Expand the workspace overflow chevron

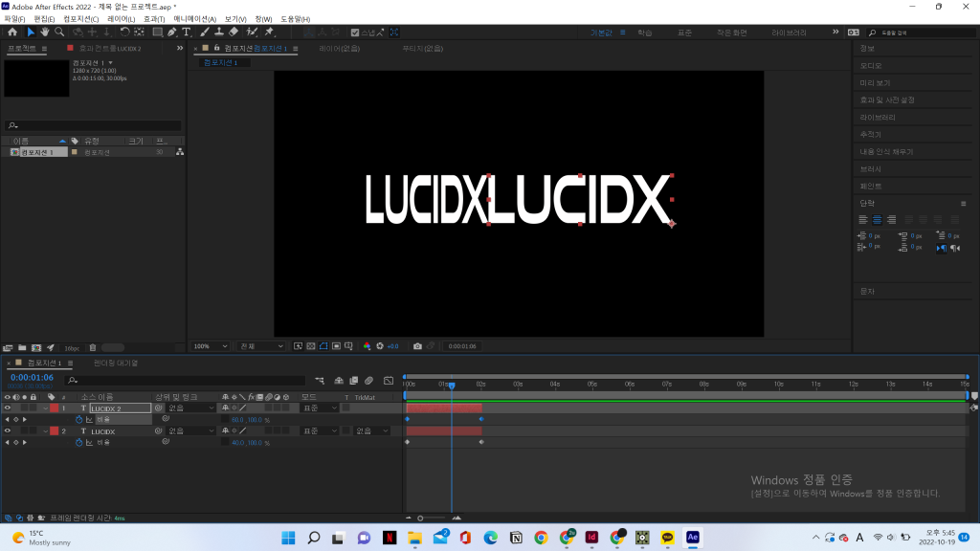pyautogui.click(x=835, y=32)
